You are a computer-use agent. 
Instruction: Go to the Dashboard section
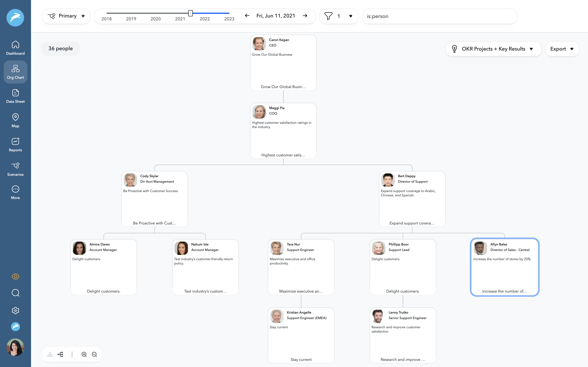point(15,48)
